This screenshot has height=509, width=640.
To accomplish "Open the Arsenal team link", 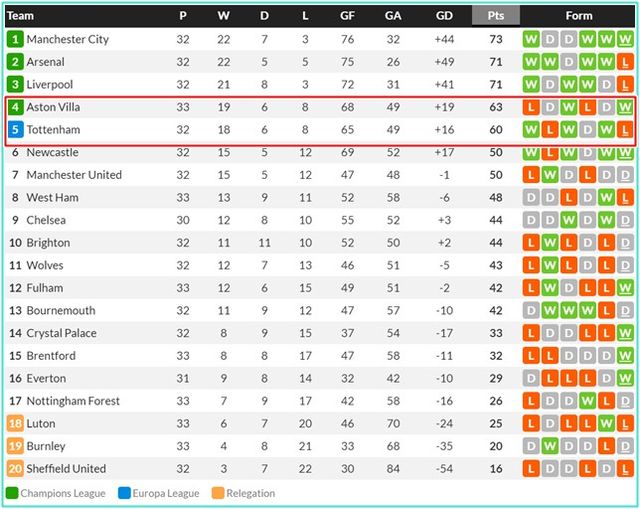I will (x=46, y=62).
